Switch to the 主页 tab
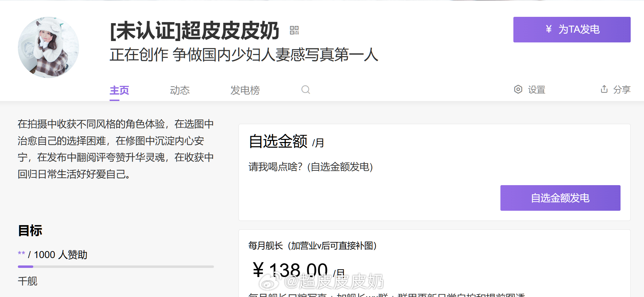The width and height of the screenshot is (644, 297). click(119, 90)
